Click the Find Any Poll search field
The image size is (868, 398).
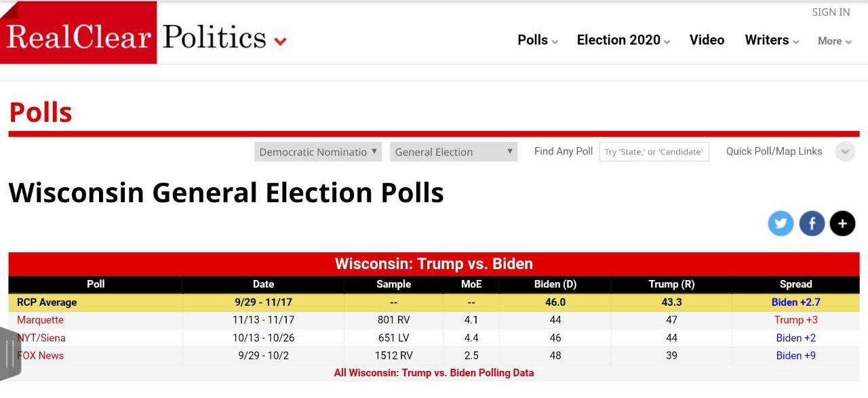pyautogui.click(x=654, y=152)
